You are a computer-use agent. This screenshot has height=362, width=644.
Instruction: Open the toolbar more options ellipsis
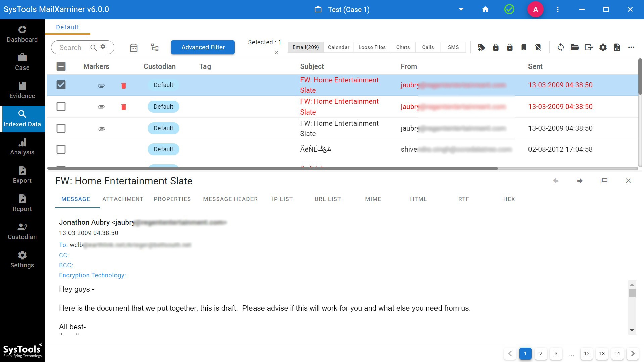coord(631,47)
